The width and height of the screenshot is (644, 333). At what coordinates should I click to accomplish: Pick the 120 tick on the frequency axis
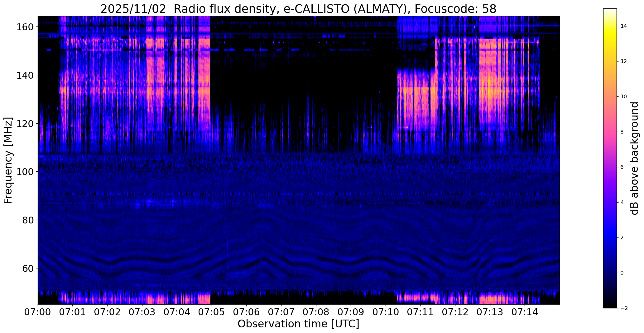pos(25,124)
